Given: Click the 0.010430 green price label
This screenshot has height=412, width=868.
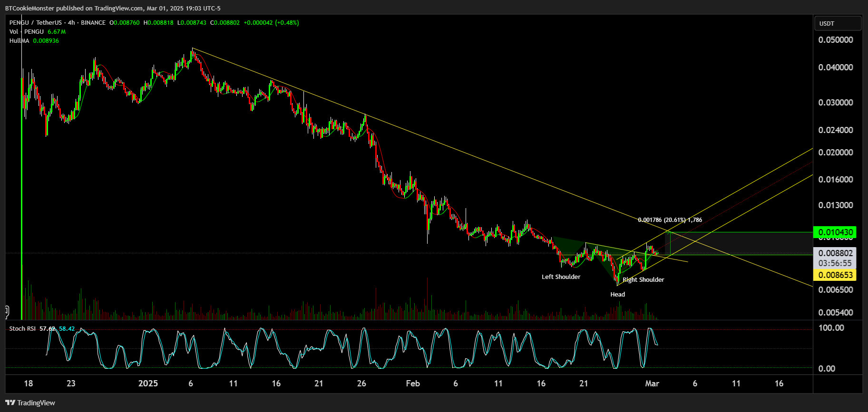Looking at the screenshot, I should 835,232.
